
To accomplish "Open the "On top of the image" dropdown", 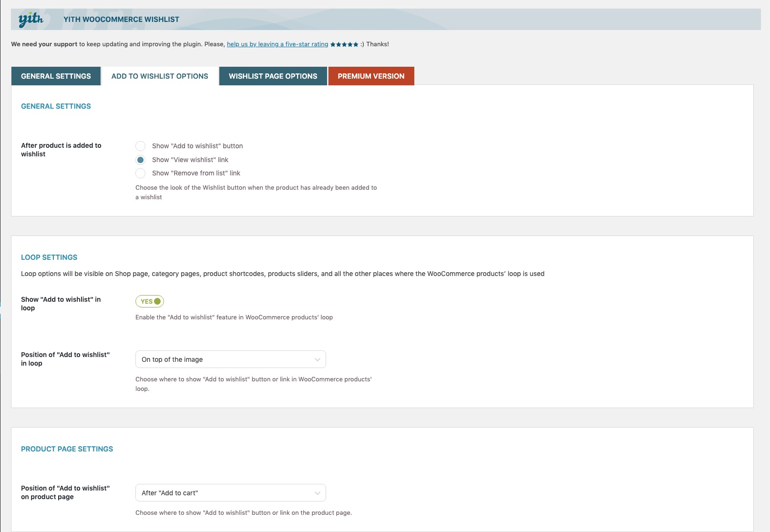I will pos(231,359).
